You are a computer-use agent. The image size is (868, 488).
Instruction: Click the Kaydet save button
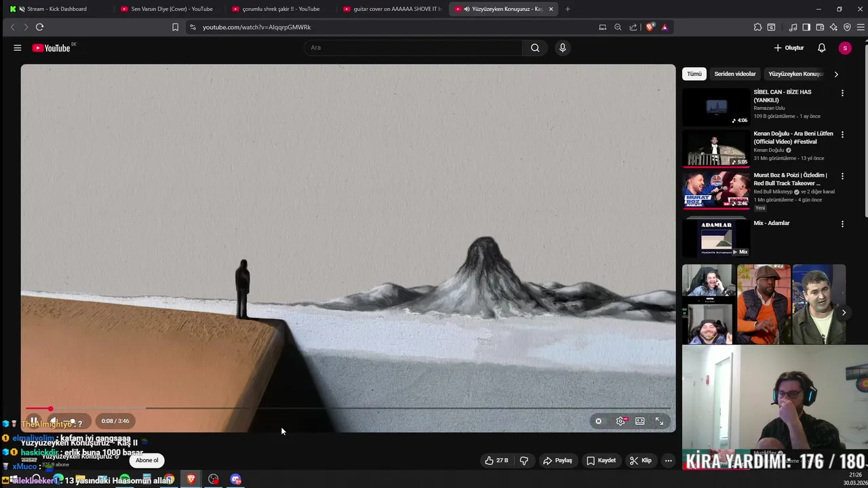click(601, 460)
